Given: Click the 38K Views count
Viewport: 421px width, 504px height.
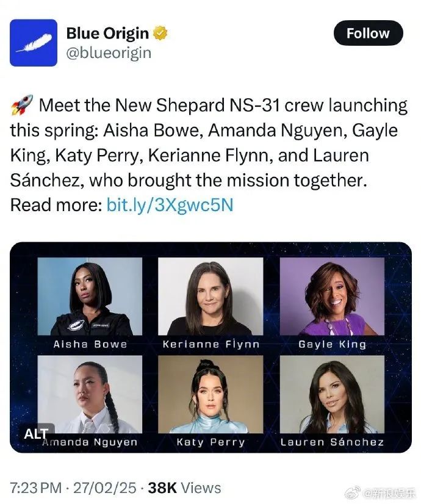Looking at the screenshot, I should [x=184, y=488].
